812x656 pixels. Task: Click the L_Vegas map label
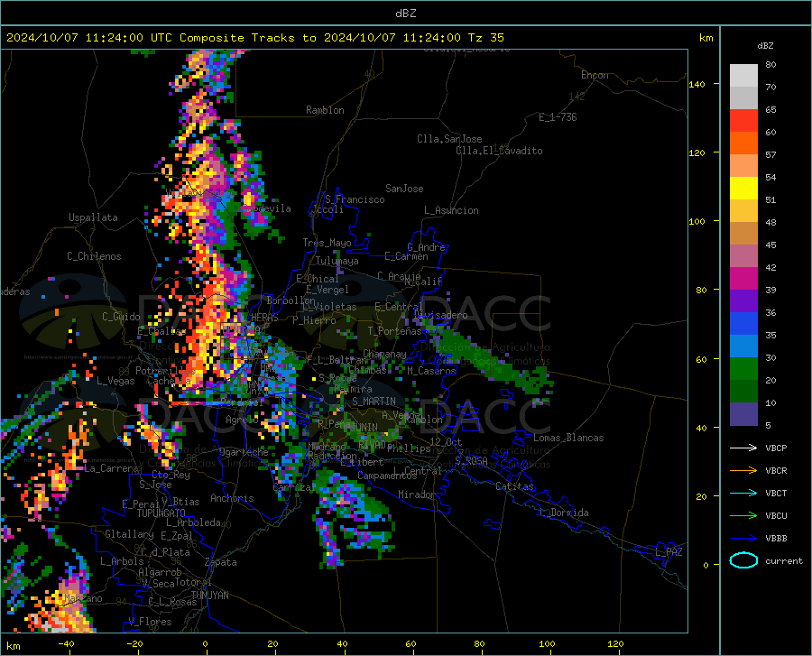(115, 381)
